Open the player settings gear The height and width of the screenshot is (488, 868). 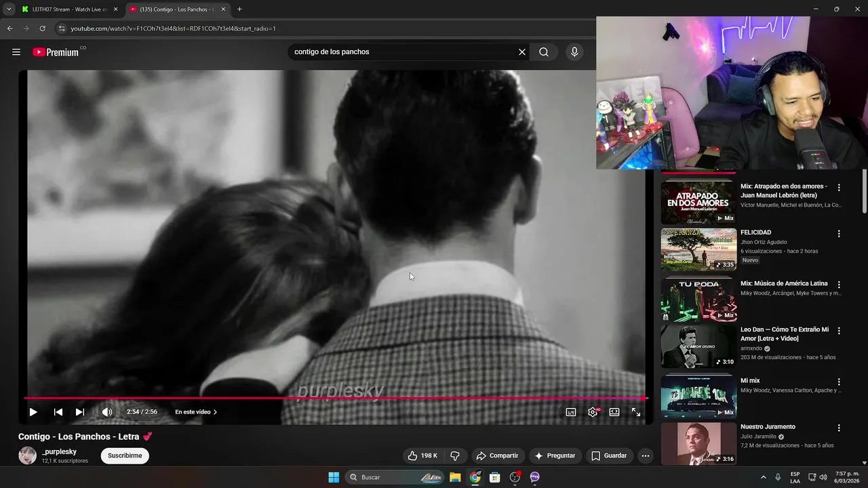593,412
